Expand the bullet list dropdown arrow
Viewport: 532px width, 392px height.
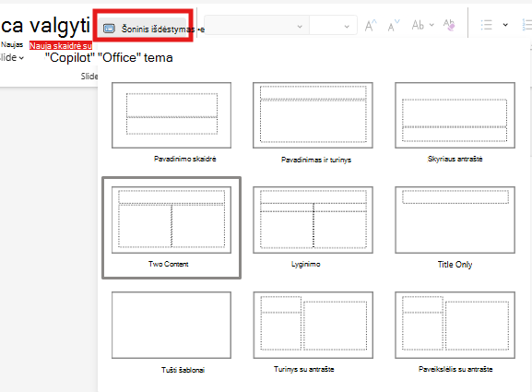pyautogui.click(x=505, y=25)
